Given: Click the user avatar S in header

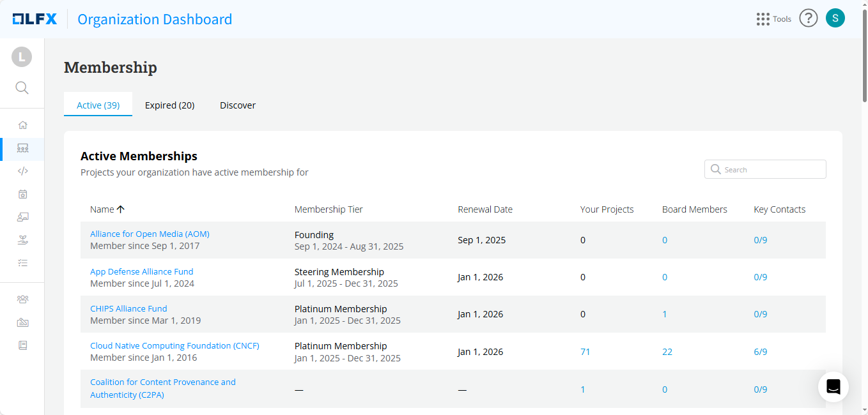Looking at the screenshot, I should click(x=835, y=19).
